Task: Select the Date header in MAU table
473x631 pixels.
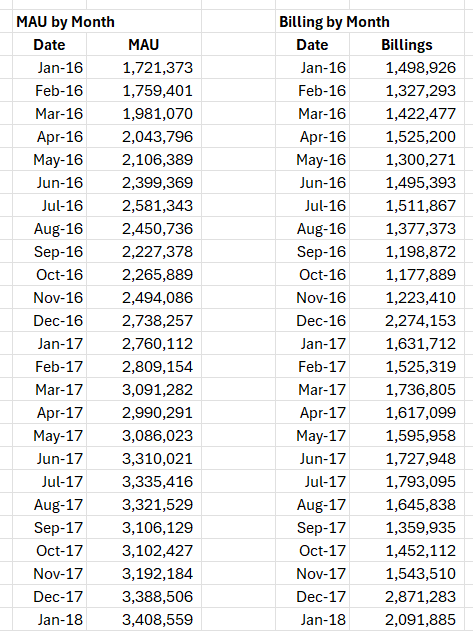Action: point(50,44)
